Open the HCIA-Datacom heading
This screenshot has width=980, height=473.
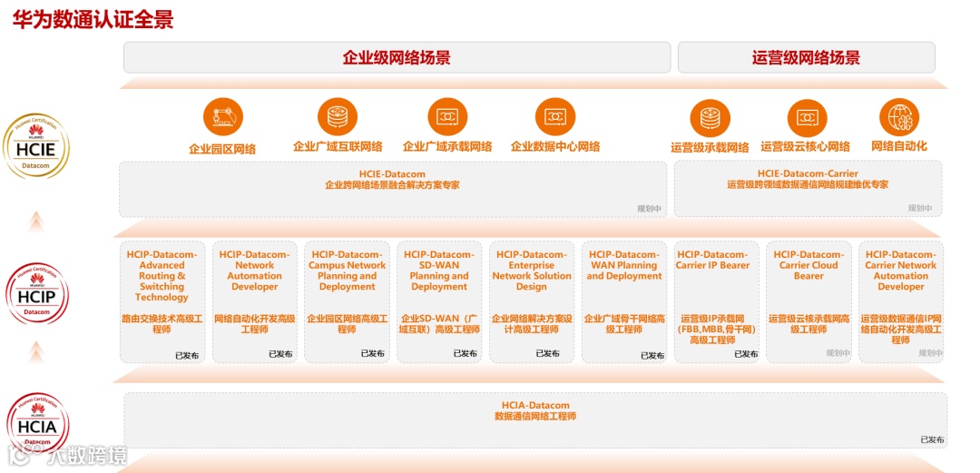535,406
